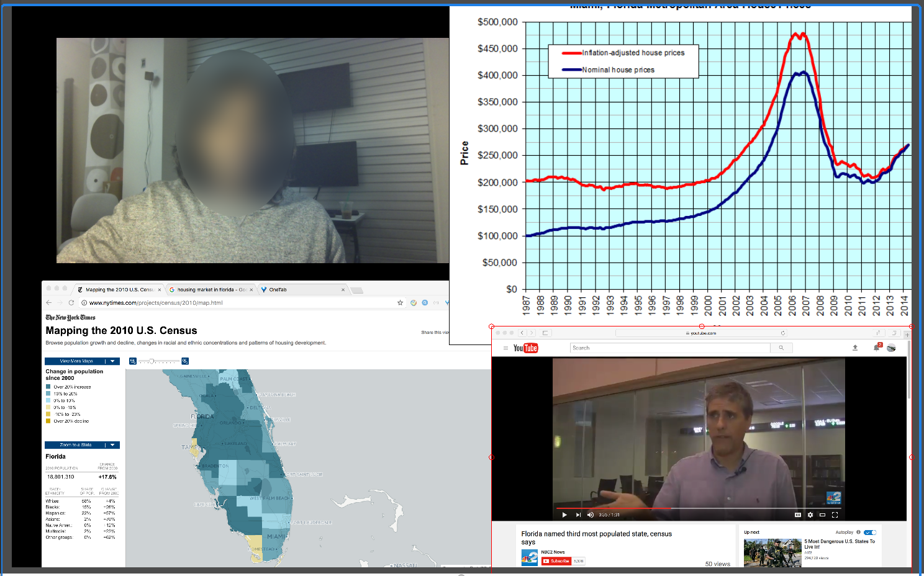Open the NBC2 News channel name link
This screenshot has height=576, width=924.
[x=553, y=552]
